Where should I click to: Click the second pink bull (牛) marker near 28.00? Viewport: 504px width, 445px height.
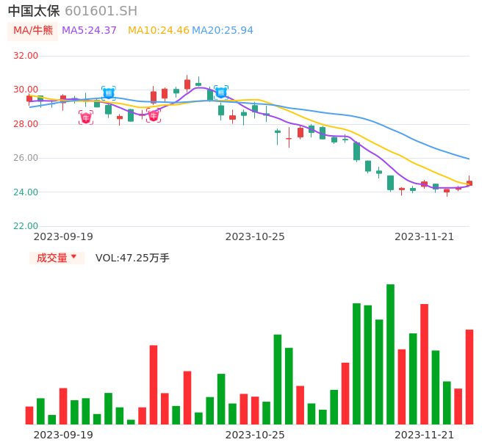(154, 115)
